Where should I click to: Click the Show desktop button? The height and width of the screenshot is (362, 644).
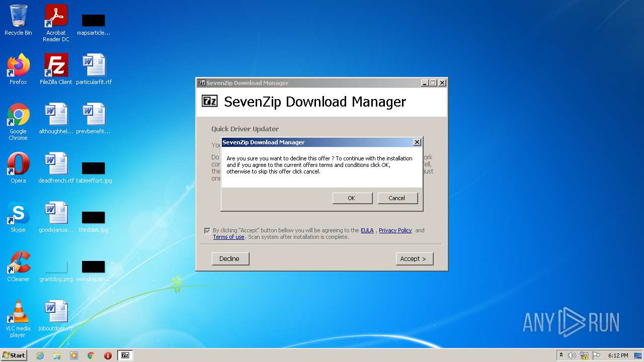(x=639, y=355)
